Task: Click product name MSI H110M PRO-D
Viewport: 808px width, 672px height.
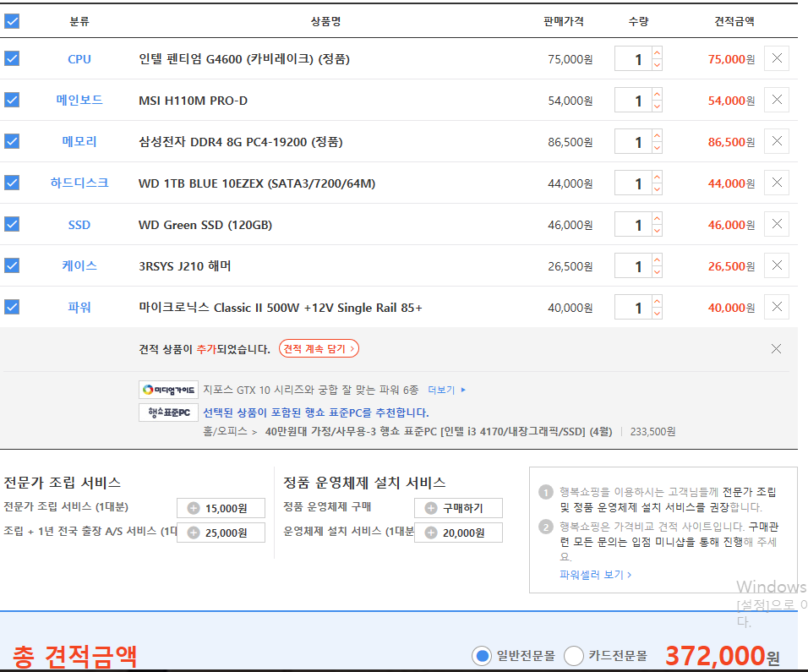Action: click(194, 101)
